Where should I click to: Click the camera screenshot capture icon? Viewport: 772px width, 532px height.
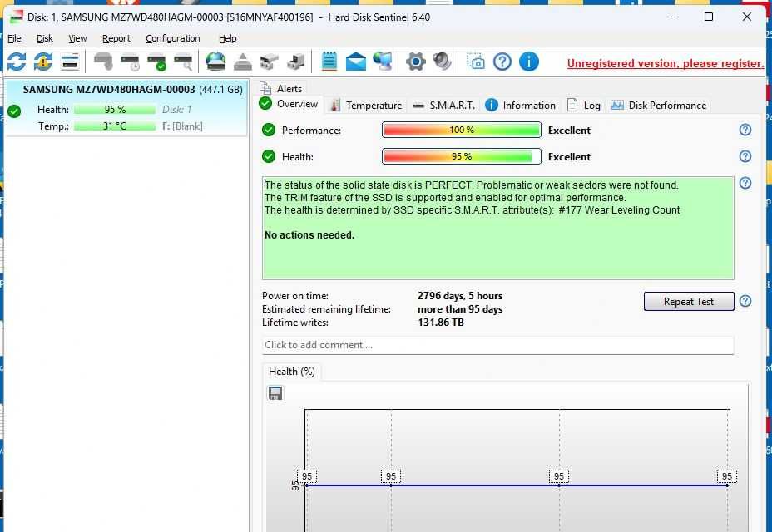476,62
